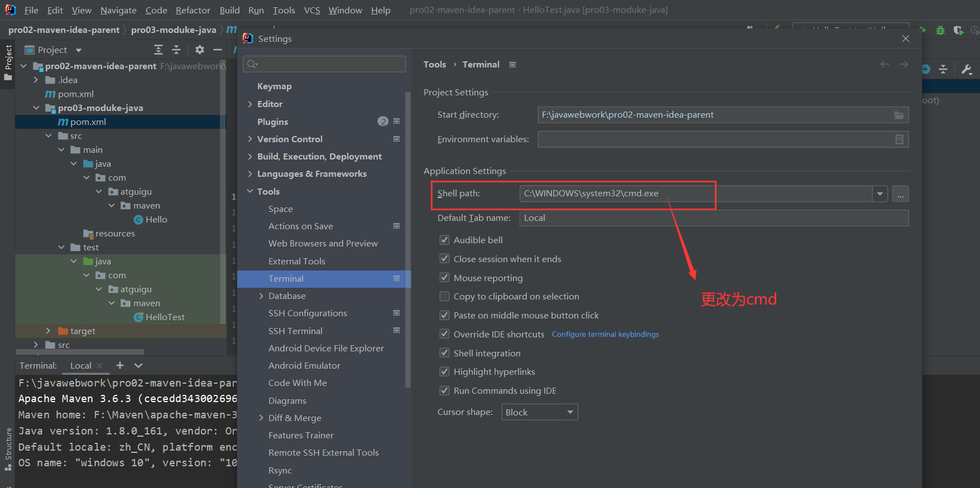The height and width of the screenshot is (488, 980).
Task: Click the wrench icon in the Maven panel
Action: [x=967, y=69]
